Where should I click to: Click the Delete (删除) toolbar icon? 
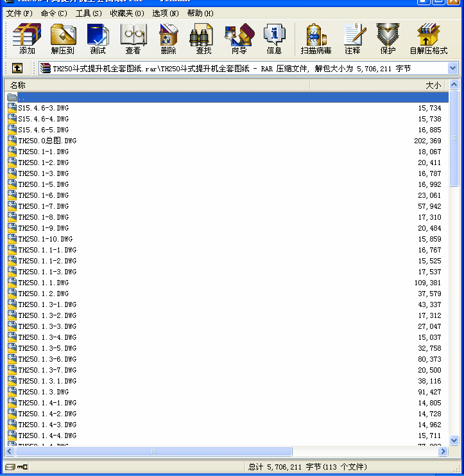pos(168,39)
